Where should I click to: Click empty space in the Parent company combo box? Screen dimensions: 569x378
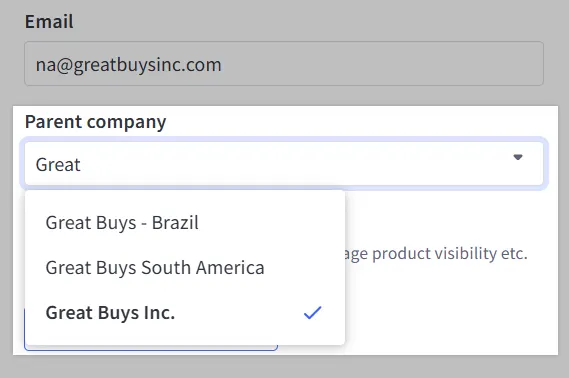point(290,164)
